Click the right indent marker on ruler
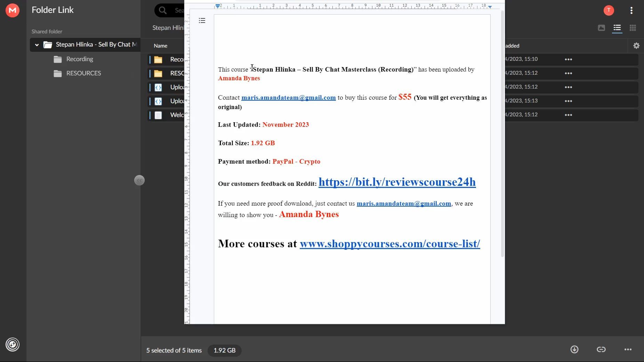Viewport: 644px width, 362px height. [x=490, y=7]
